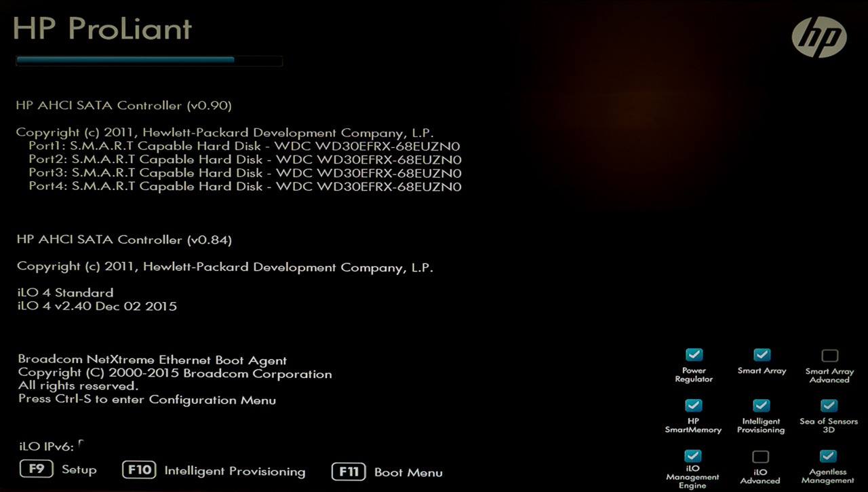
Task: Toggle Intelligent Provisioning status checkbox
Action: tap(761, 405)
